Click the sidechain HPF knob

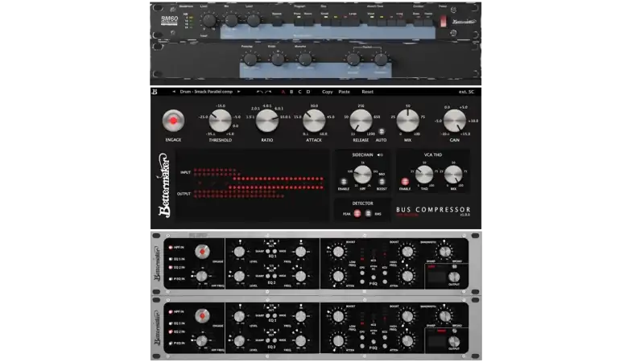[363, 175]
